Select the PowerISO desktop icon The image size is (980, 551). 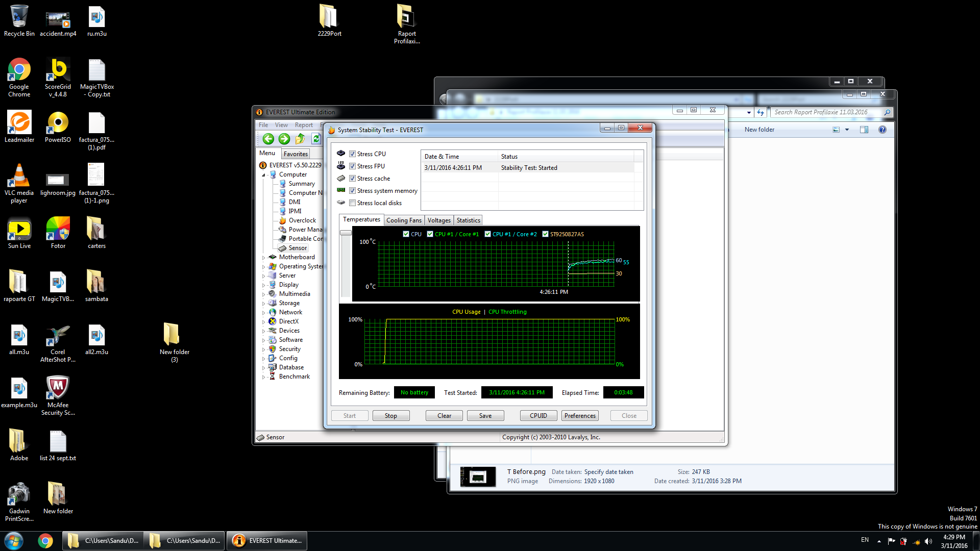click(58, 127)
